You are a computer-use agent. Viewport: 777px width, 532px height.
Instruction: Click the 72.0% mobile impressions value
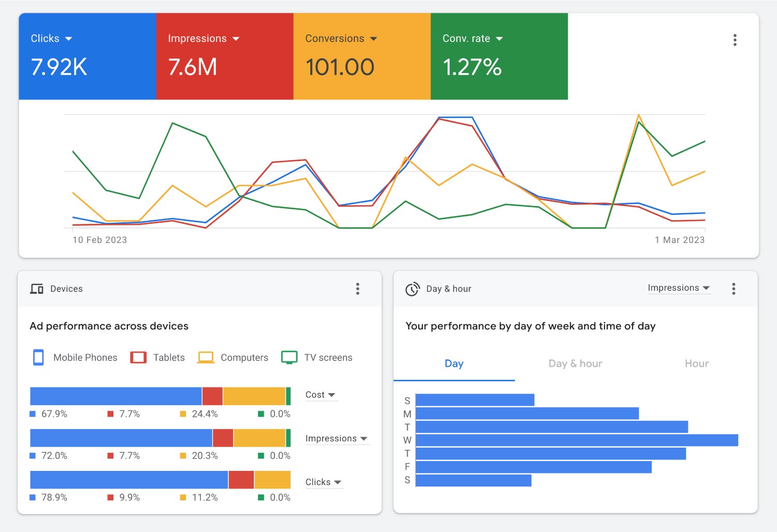coord(54,456)
